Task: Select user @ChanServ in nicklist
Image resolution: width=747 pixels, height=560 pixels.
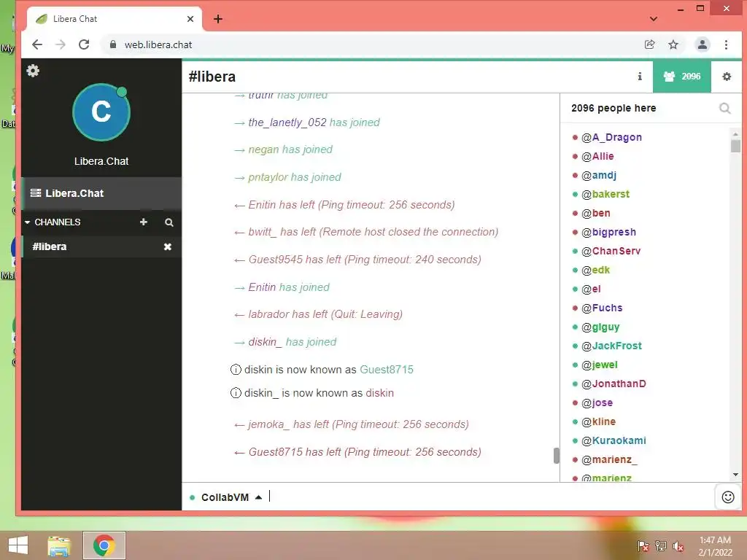Action: (x=611, y=251)
